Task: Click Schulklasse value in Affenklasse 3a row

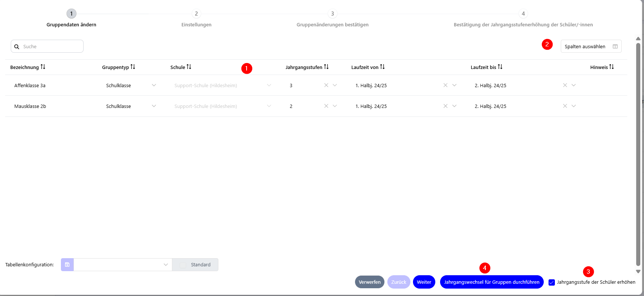Action: pyautogui.click(x=118, y=85)
